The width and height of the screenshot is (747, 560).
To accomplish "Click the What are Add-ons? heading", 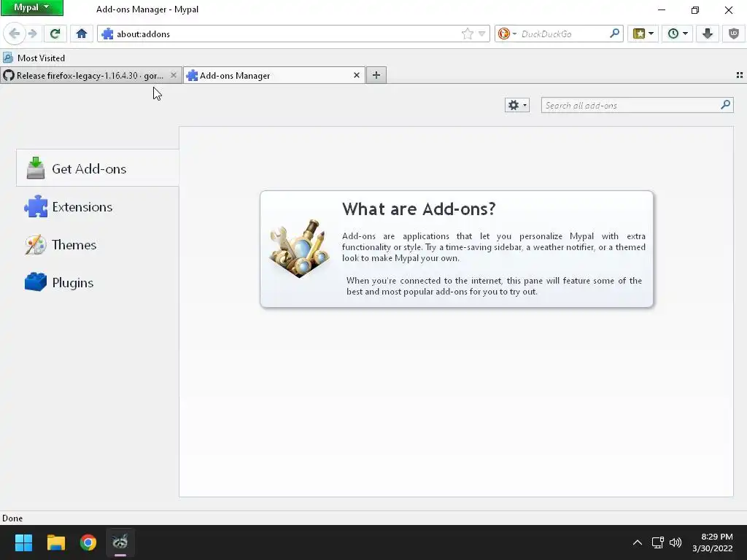I will point(419,209).
